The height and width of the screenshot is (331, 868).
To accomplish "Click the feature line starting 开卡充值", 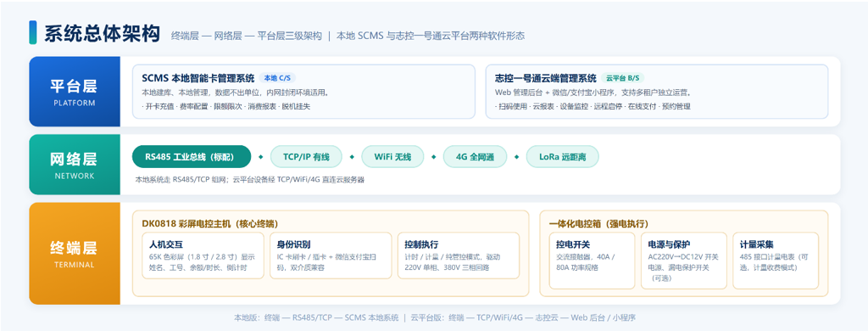I will pyautogui.click(x=225, y=106).
